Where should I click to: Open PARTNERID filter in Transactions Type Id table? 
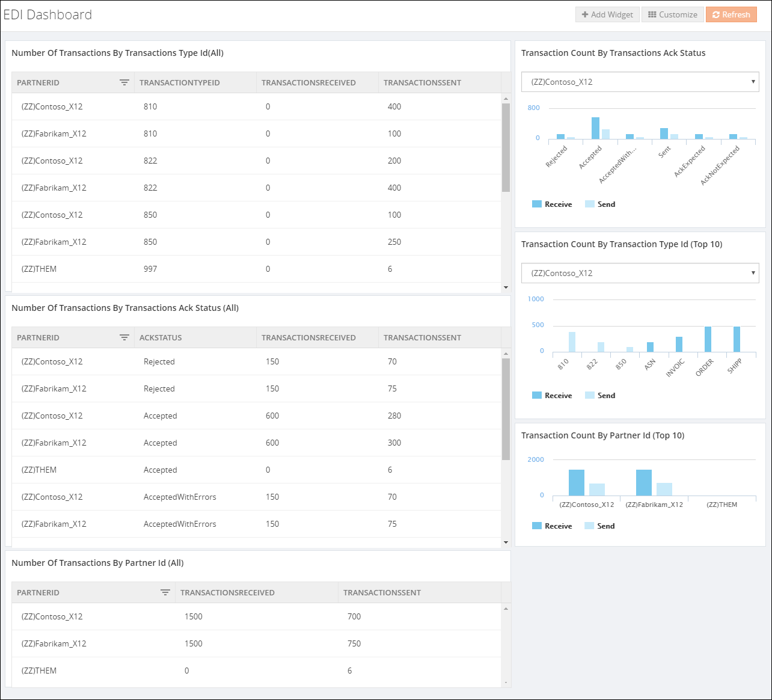click(x=124, y=82)
